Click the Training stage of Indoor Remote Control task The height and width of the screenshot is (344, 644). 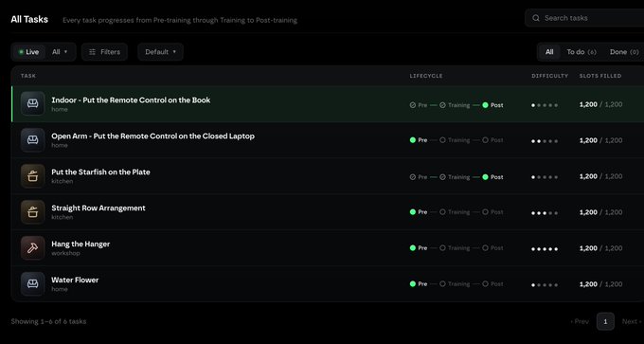(455, 105)
